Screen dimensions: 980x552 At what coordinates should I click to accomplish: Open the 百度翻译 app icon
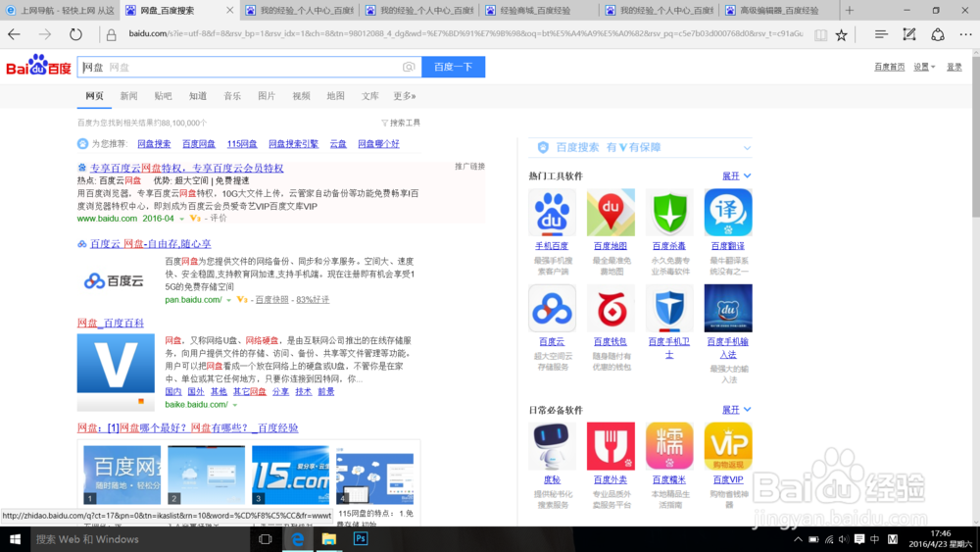(728, 213)
